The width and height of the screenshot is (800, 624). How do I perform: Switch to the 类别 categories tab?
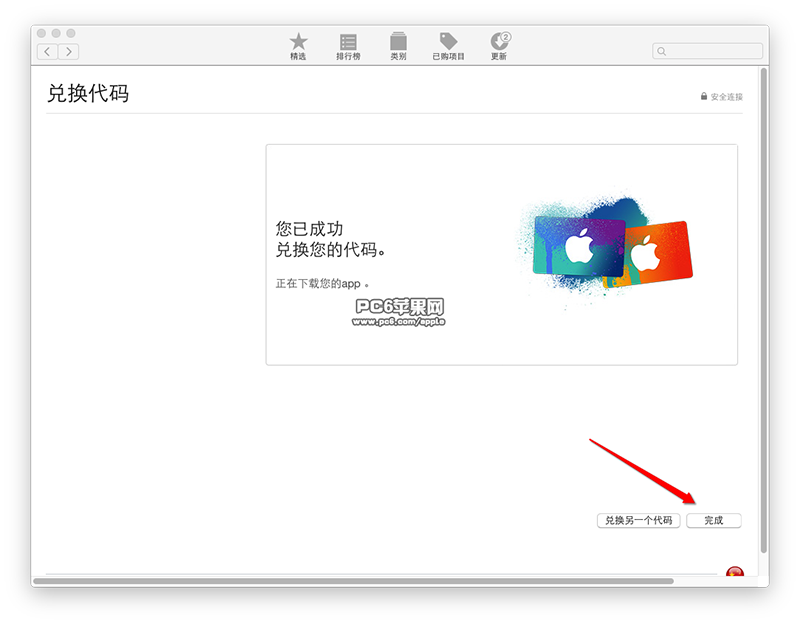[398, 45]
